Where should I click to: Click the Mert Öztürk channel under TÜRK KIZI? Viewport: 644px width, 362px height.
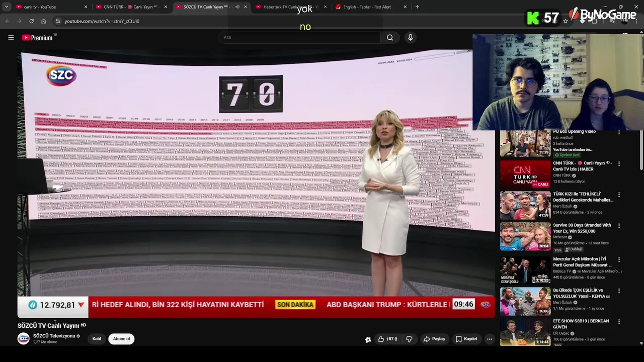tap(562, 206)
